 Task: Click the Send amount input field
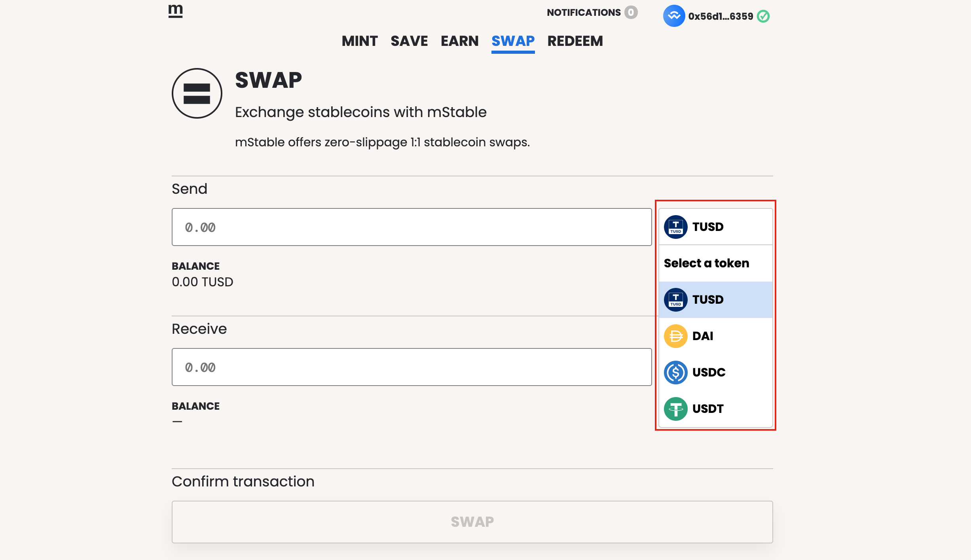pos(412,227)
